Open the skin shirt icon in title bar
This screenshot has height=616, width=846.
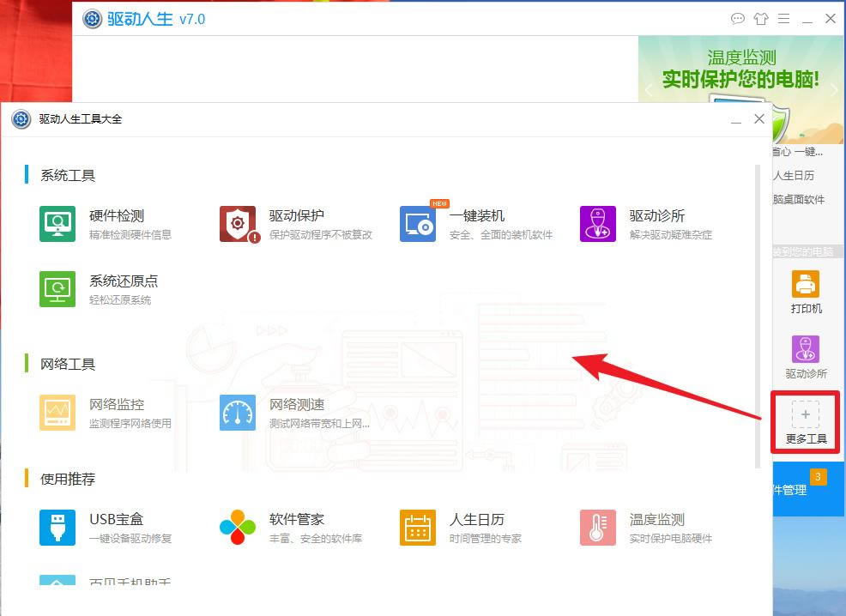pos(761,19)
